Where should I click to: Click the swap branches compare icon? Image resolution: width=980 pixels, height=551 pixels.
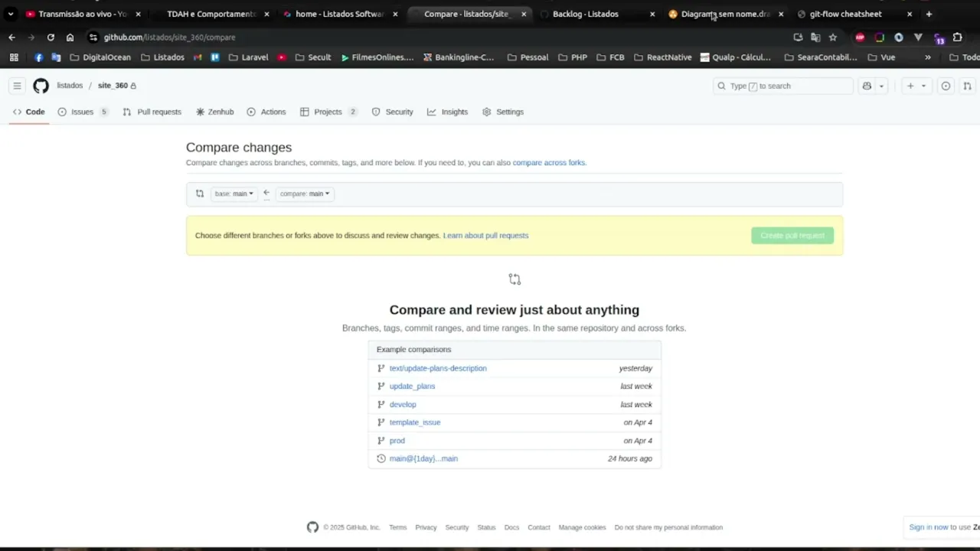pyautogui.click(x=200, y=194)
